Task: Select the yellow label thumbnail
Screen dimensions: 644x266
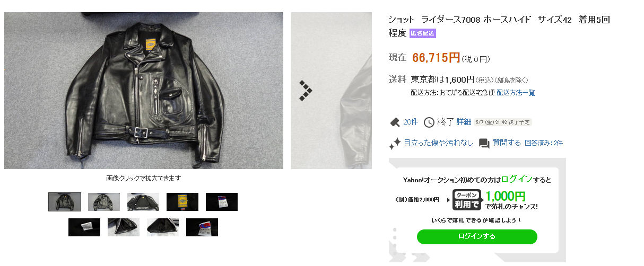Action: tap(182, 202)
